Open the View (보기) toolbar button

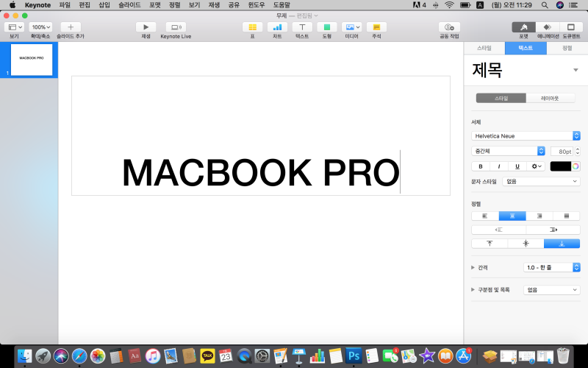[x=15, y=27]
